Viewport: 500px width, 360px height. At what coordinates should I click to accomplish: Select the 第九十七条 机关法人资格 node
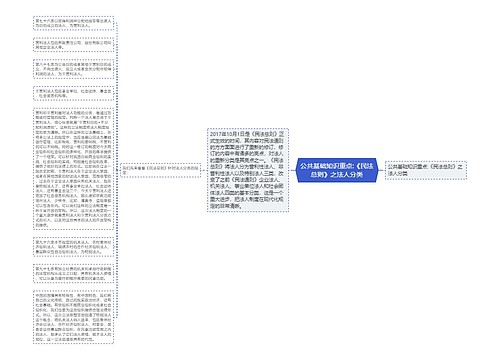(73, 274)
